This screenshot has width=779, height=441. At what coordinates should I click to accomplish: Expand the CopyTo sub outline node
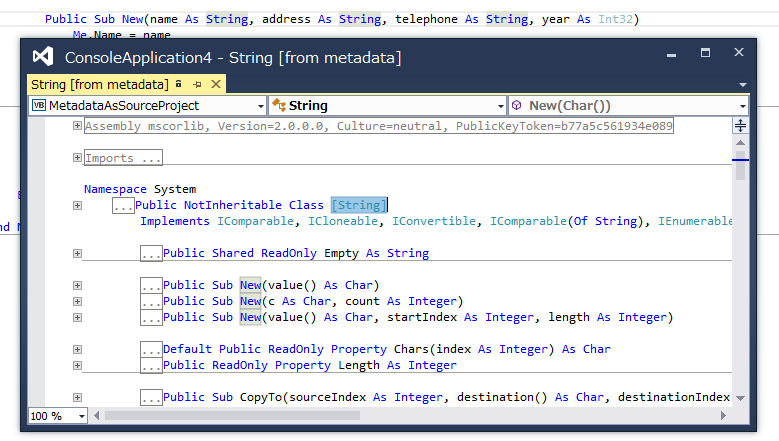pyautogui.click(x=77, y=397)
